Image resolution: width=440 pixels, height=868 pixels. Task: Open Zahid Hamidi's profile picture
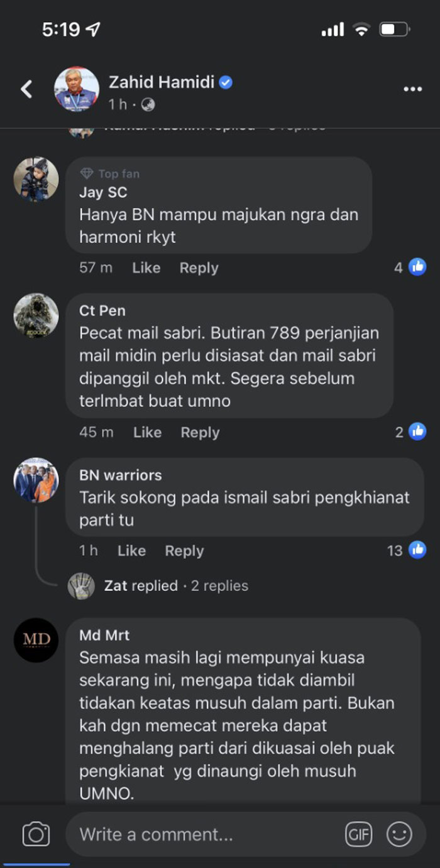tap(76, 89)
